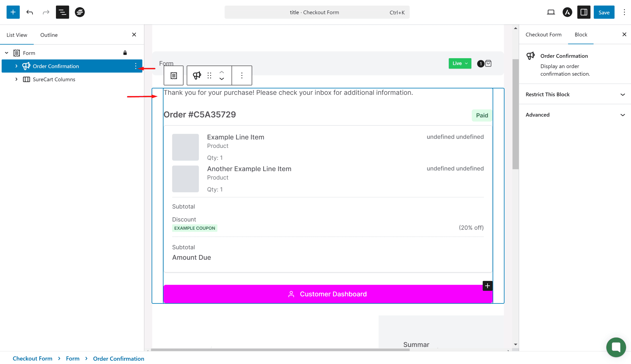Expand the Restrict This Block panel
Image resolution: width=631 pixels, height=364 pixels.
pos(575,94)
